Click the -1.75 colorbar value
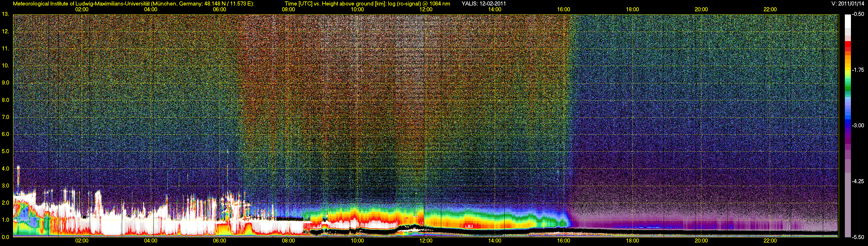Viewport: 868px width, 246px height. tap(858, 70)
